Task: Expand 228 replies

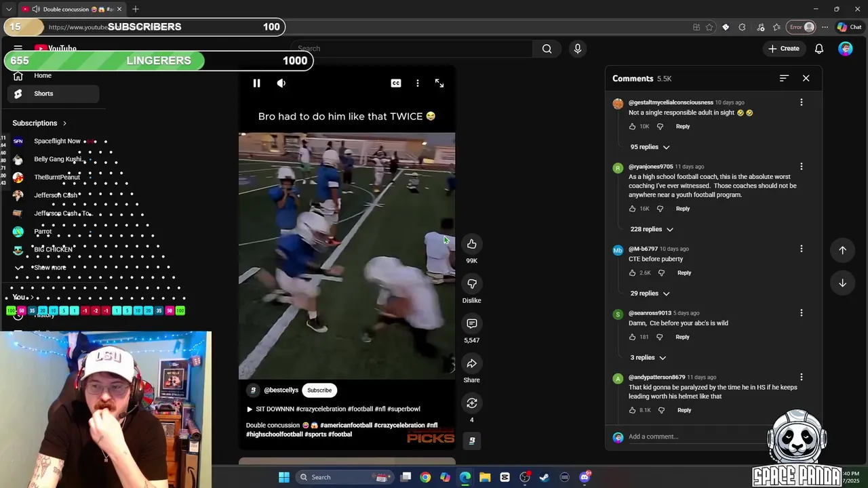Action: click(x=652, y=229)
